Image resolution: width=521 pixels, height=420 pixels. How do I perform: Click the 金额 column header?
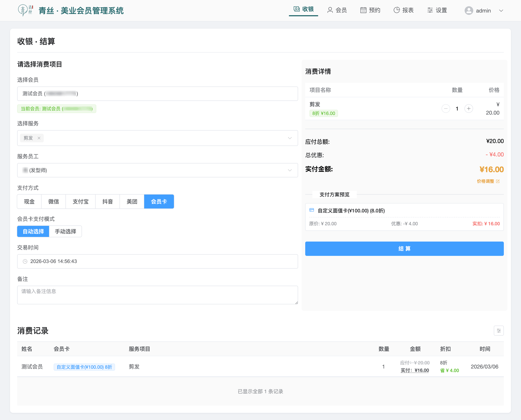click(x=415, y=349)
